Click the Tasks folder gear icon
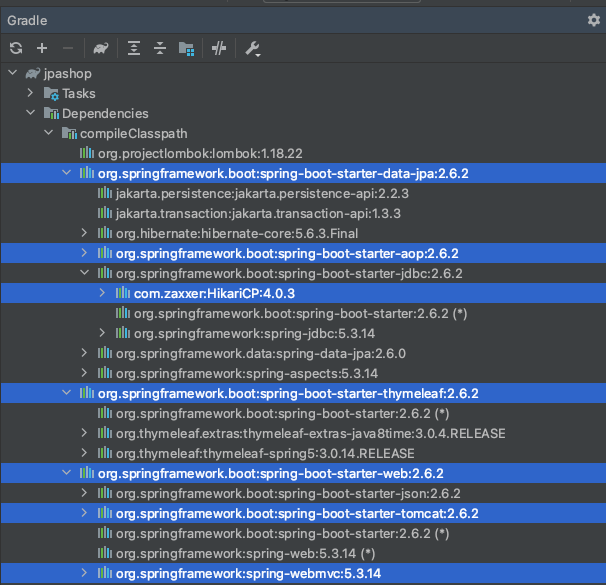 click(51, 94)
